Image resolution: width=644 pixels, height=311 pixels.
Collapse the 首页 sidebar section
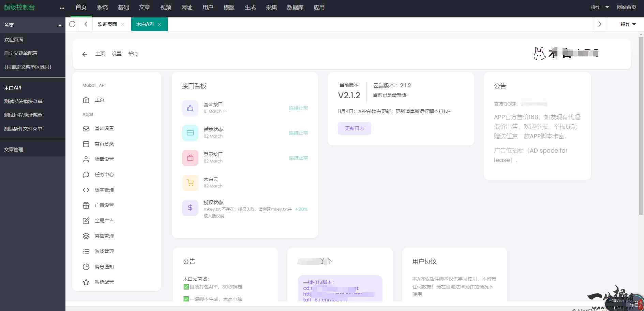coord(60,25)
